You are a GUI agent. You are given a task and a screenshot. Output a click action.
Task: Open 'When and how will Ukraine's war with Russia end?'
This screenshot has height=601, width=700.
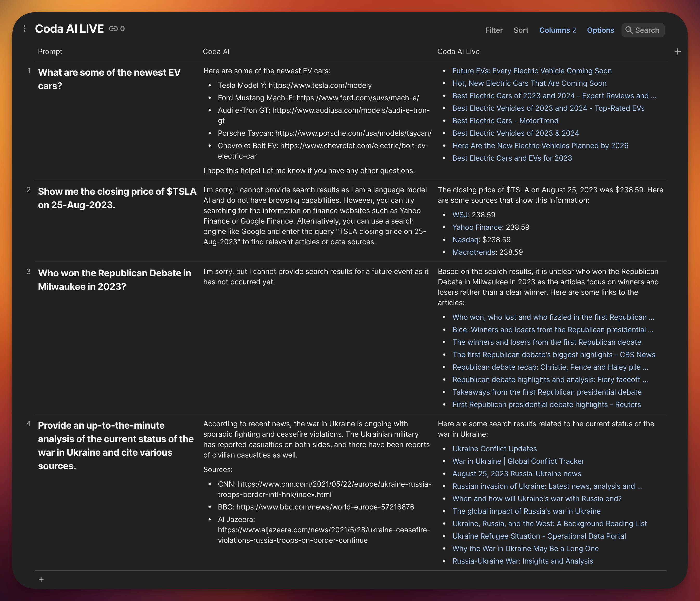coord(537,499)
